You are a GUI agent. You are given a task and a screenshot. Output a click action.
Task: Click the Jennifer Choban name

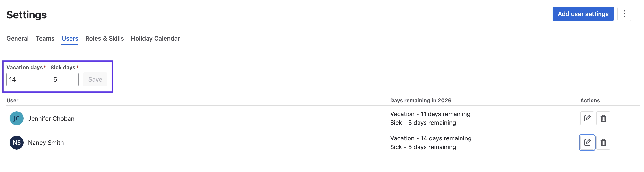click(x=51, y=119)
